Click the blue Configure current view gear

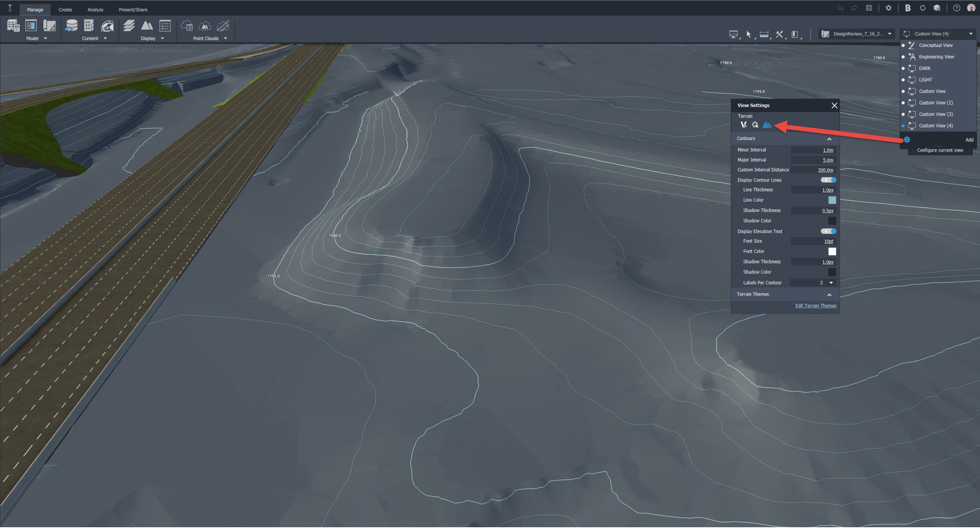coord(907,140)
